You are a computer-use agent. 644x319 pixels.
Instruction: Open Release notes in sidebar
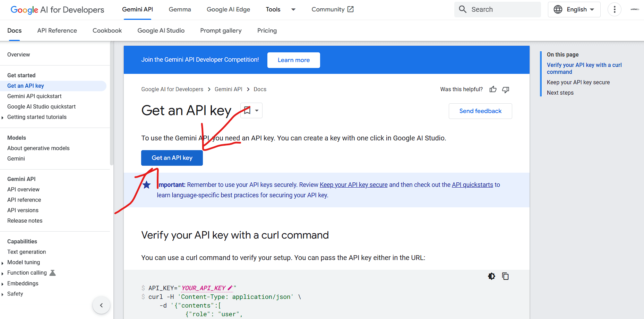(x=25, y=221)
